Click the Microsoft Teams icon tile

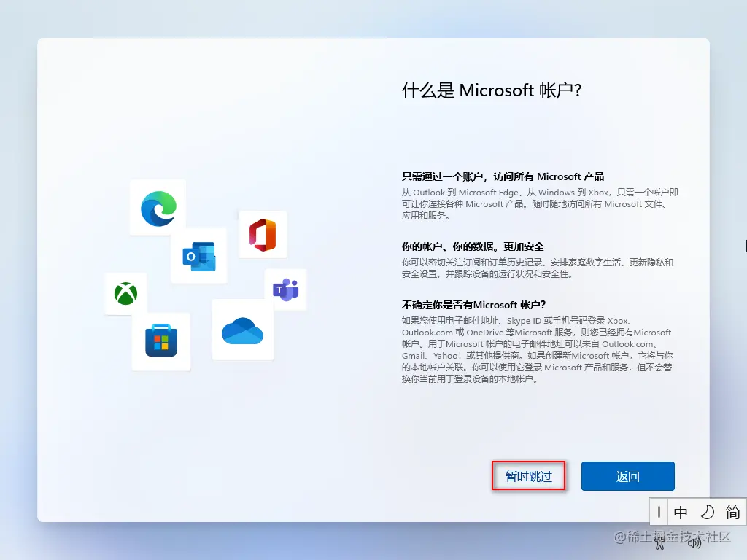click(285, 289)
